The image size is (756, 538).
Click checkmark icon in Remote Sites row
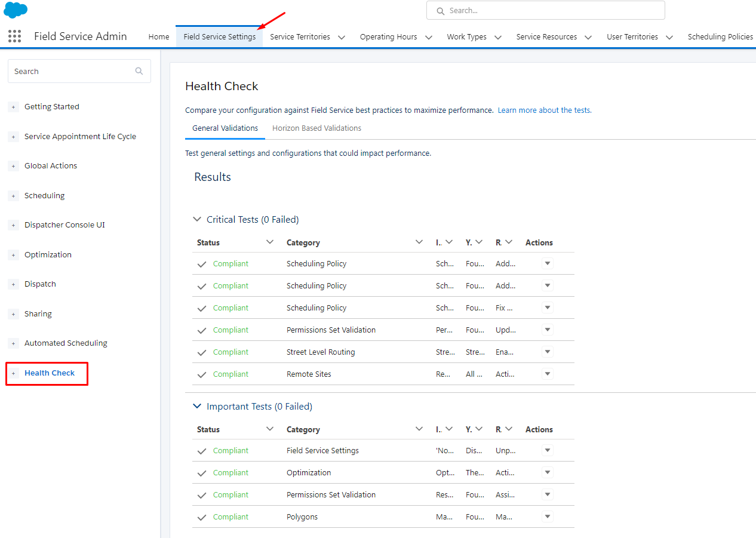pyautogui.click(x=202, y=374)
